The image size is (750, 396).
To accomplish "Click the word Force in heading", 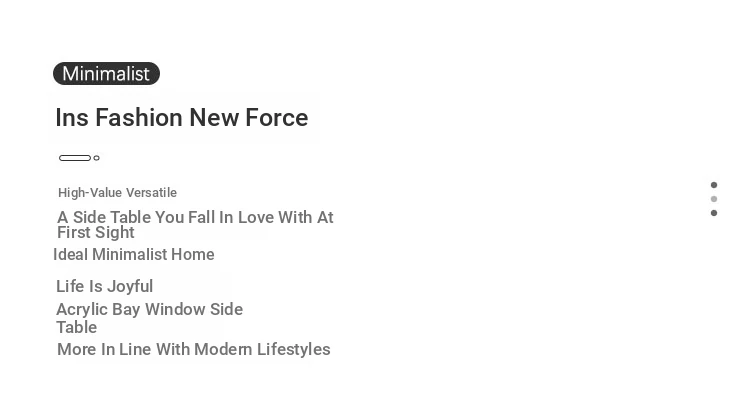I will [276, 118].
